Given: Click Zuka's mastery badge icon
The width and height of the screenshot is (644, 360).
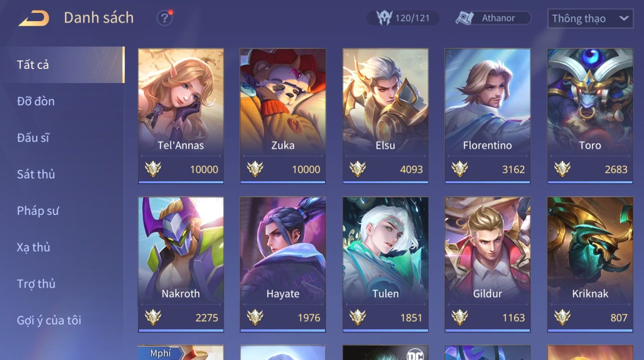Looking at the screenshot, I should (x=255, y=169).
